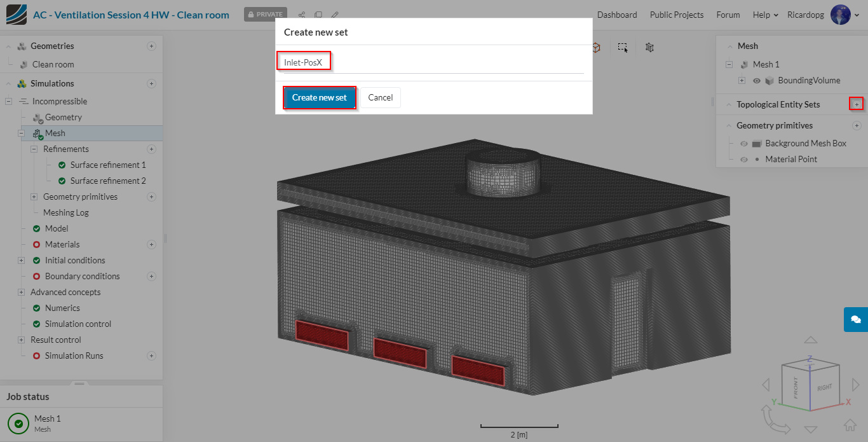Add new Topological Entity Set plus icon

coord(857,104)
